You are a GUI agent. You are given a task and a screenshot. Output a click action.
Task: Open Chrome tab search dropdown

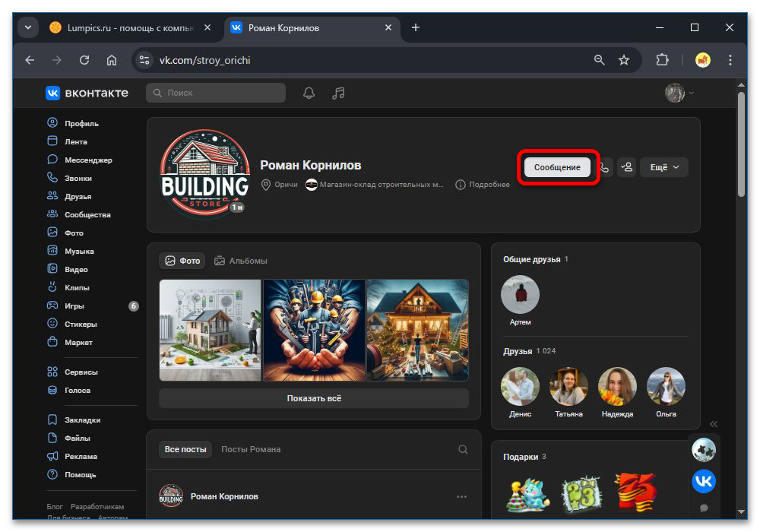pos(28,27)
